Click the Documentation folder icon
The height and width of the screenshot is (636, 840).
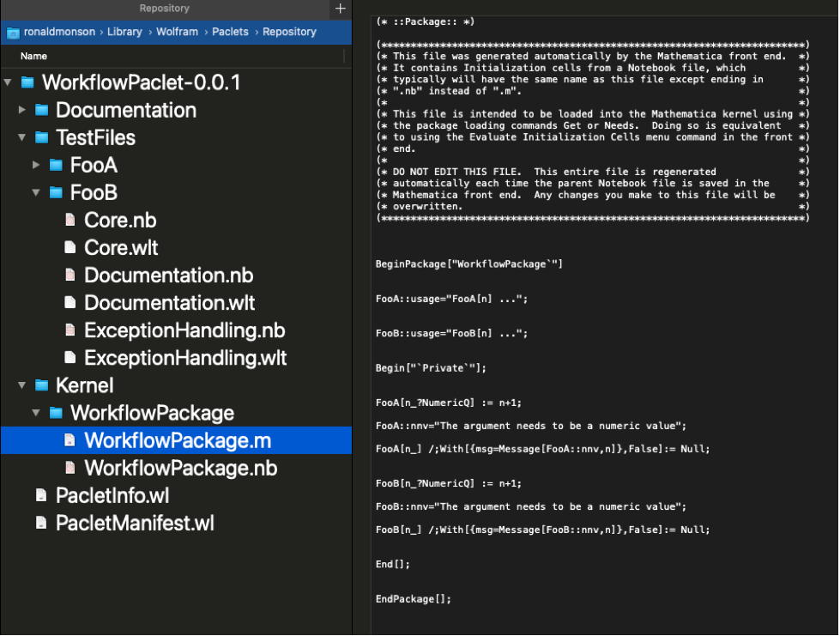pos(41,111)
